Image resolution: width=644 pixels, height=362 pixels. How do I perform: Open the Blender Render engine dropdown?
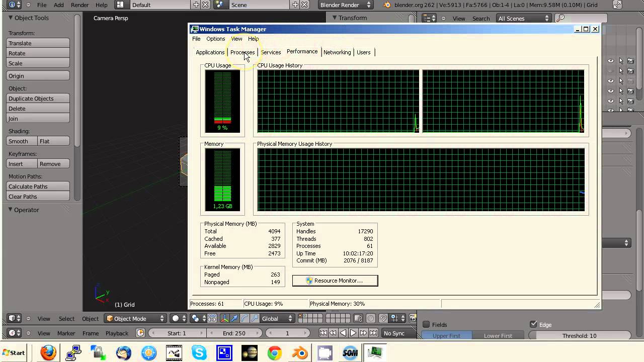pyautogui.click(x=345, y=5)
